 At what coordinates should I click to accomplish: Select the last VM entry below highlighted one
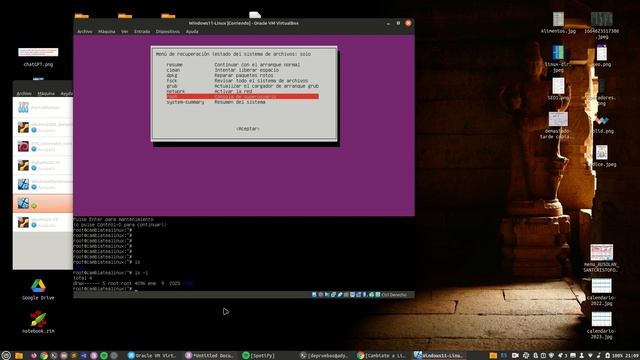[x=43, y=222]
